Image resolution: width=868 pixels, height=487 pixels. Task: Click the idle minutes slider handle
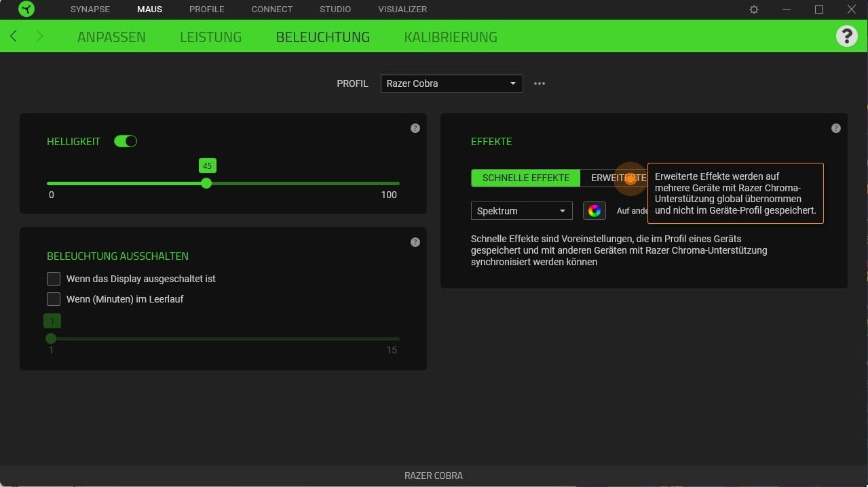[51, 338]
